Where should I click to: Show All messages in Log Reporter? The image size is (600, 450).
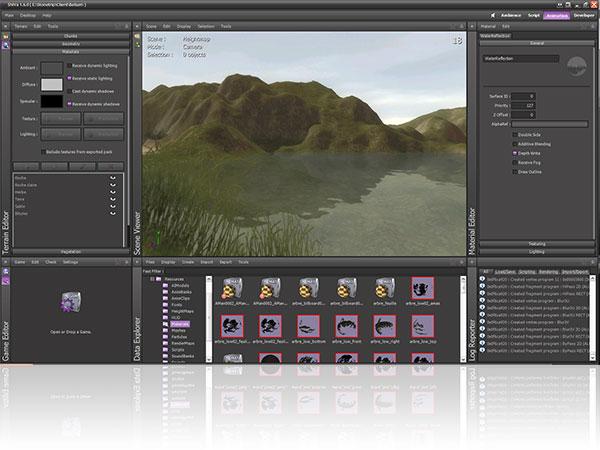tap(486, 272)
